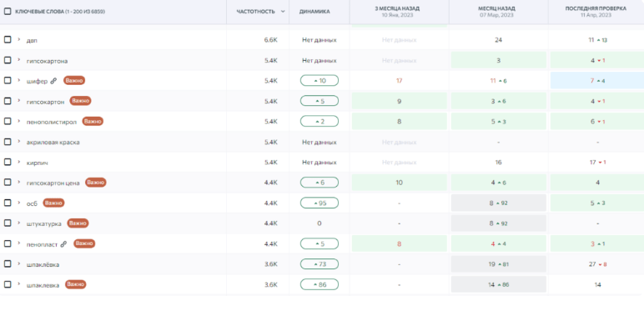This screenshot has width=644, height=326.
Task: Select checkbox for акриловая краска row
Action: coord(8,142)
